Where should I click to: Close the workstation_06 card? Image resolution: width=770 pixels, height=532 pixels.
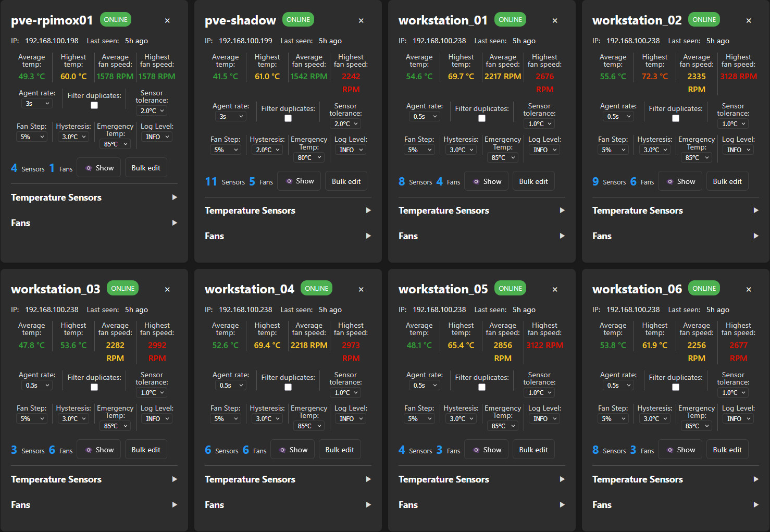[749, 289]
